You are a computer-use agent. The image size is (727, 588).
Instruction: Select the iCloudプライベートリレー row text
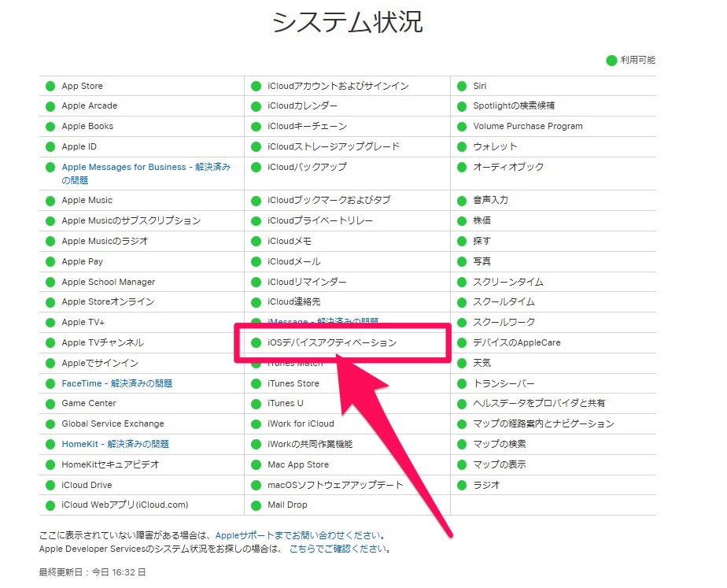tap(320, 220)
